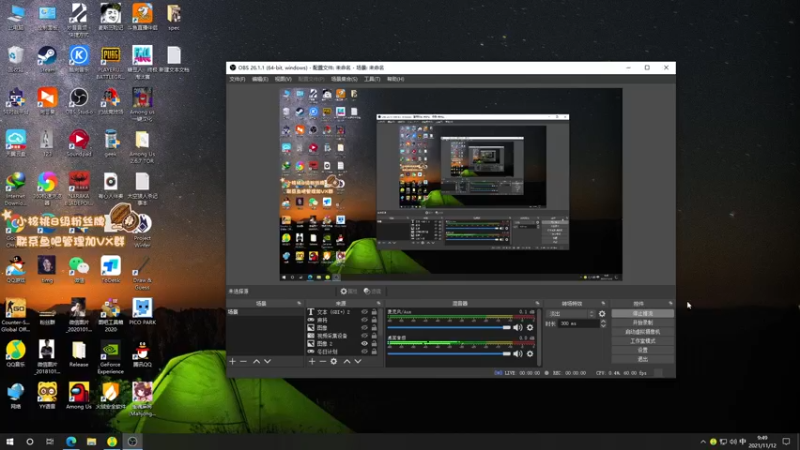
Task: Open the Desktop Audio settings gear
Action: pos(530,354)
